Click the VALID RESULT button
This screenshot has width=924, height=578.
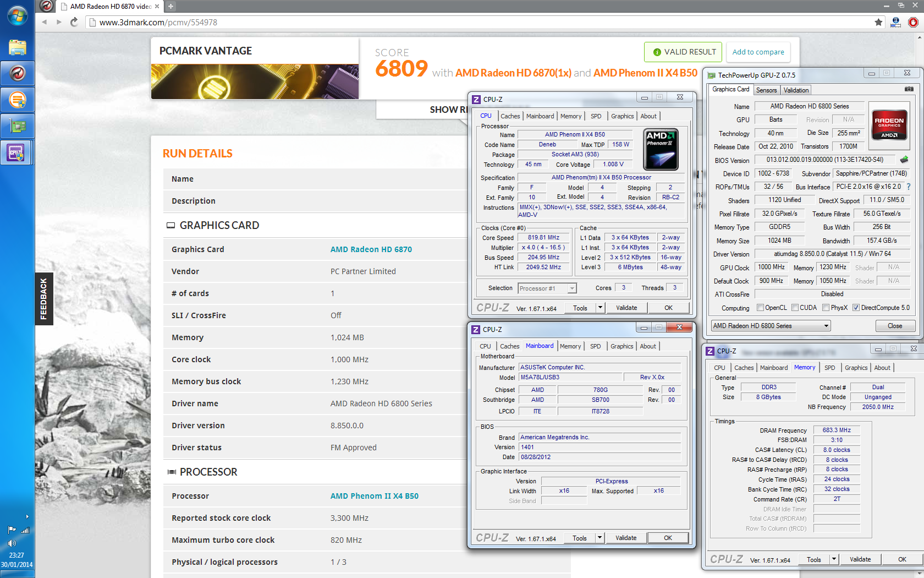(684, 52)
